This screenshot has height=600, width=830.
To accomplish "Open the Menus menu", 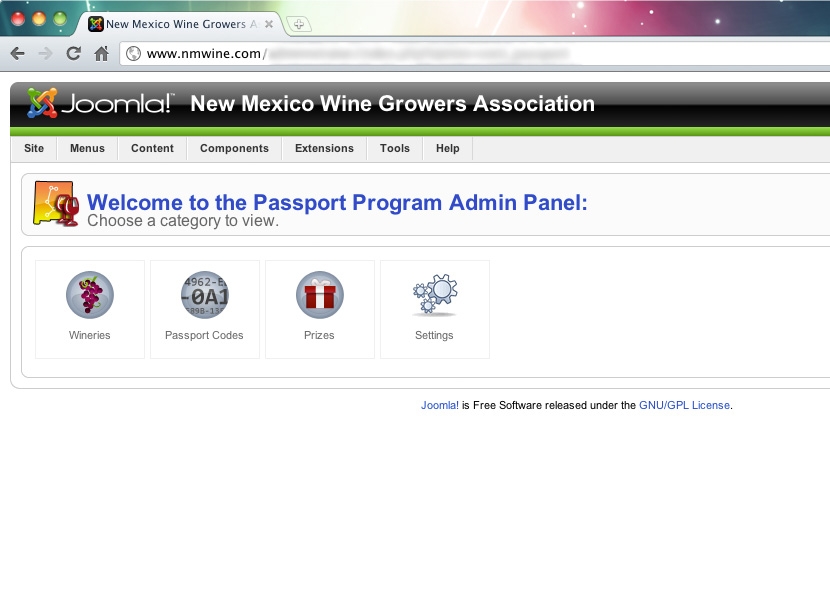I will click(87, 148).
